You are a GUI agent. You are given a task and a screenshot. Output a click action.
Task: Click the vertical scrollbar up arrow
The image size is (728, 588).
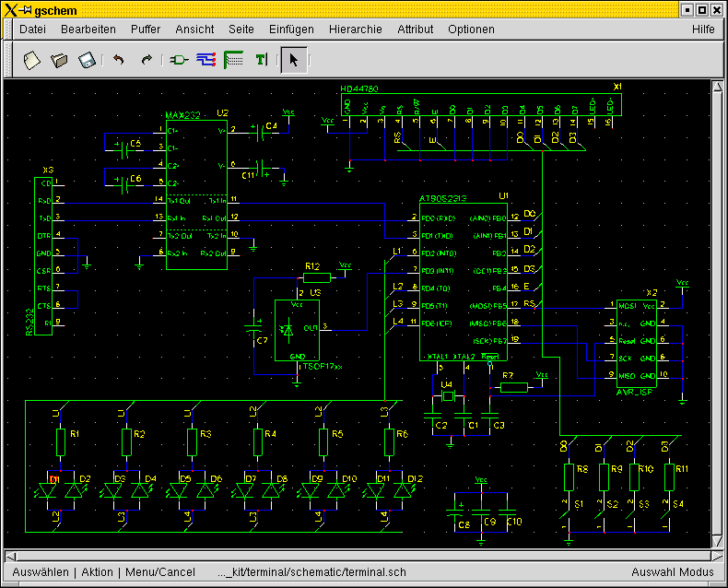tap(717, 87)
